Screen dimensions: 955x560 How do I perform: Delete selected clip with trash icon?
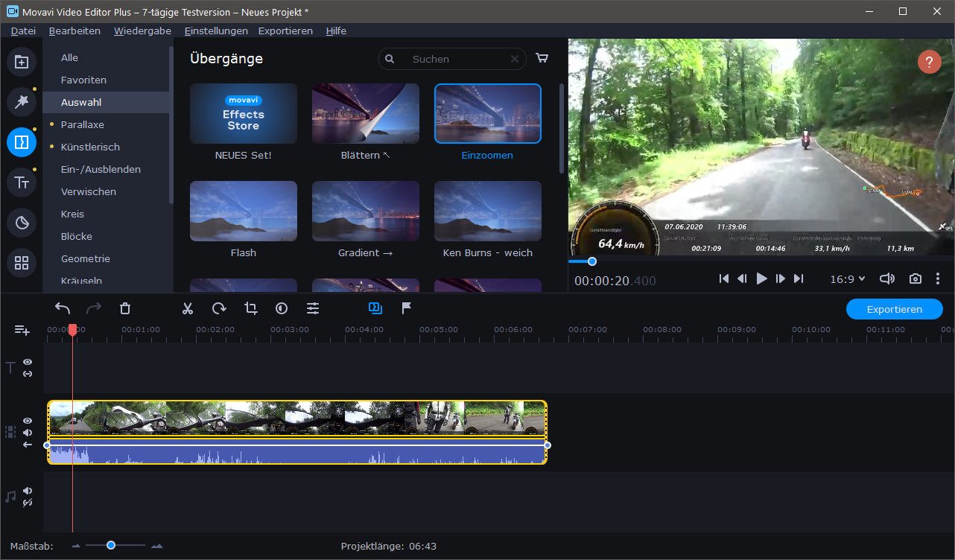[125, 308]
